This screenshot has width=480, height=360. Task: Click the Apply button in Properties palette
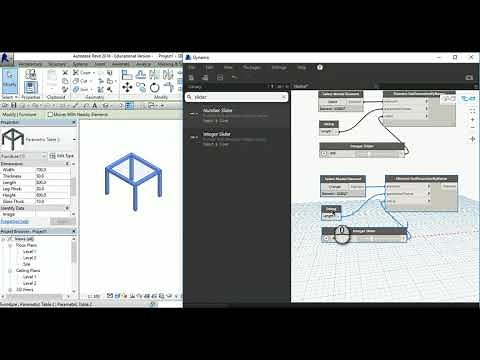tap(63, 221)
